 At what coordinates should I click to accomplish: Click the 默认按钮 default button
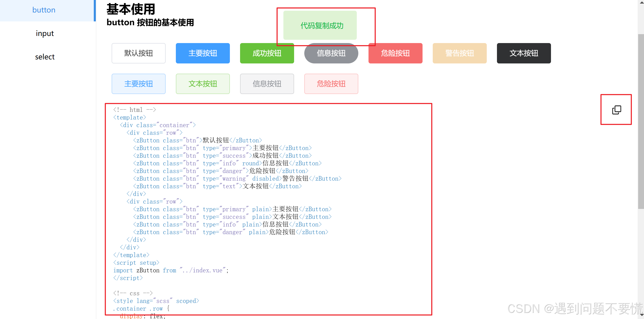(x=138, y=53)
